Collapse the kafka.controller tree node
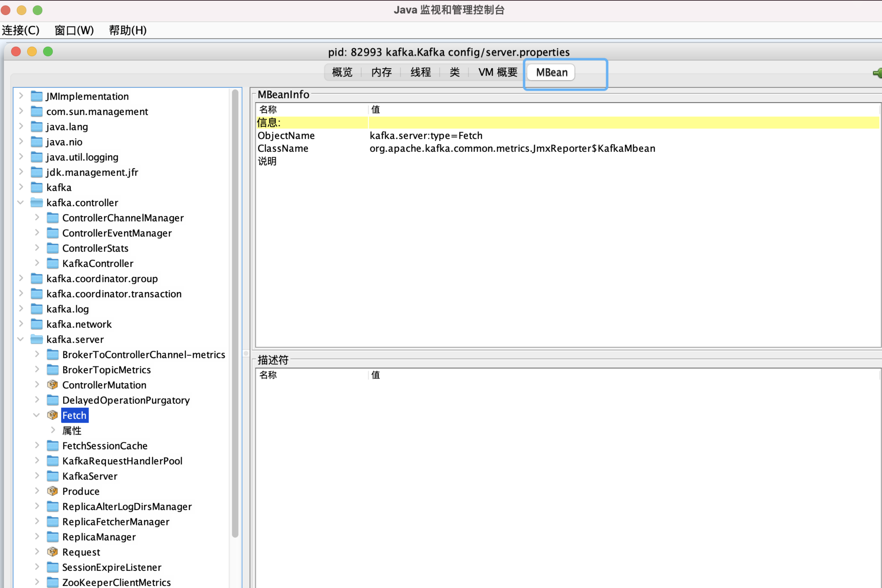Image resolution: width=882 pixels, height=588 pixels. pyautogui.click(x=21, y=203)
